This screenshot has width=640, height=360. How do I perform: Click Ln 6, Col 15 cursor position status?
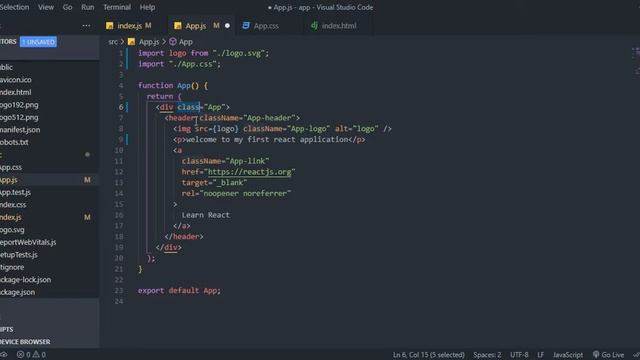(x=429, y=355)
